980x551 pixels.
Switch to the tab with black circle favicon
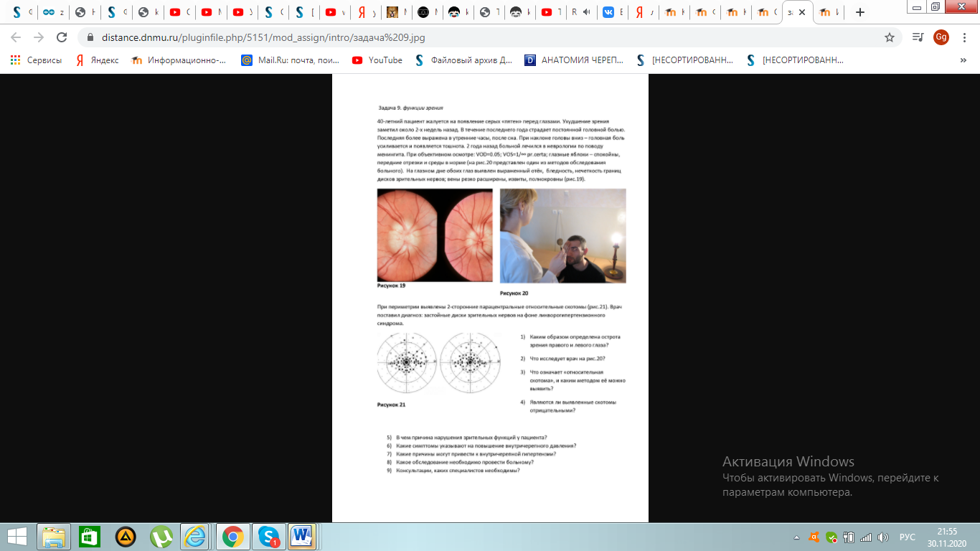(x=428, y=12)
